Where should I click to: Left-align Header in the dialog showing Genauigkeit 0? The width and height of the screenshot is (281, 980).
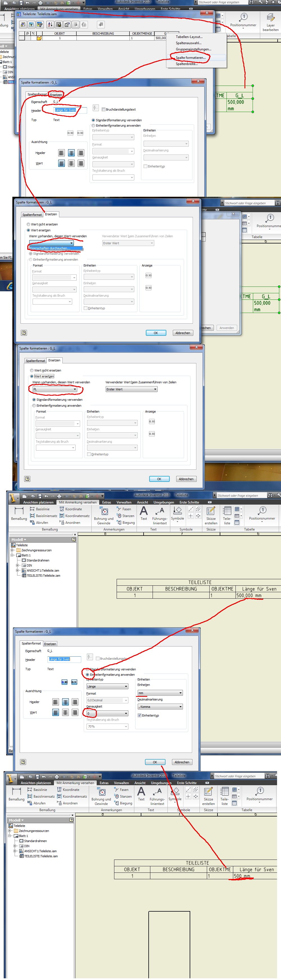pos(55,702)
